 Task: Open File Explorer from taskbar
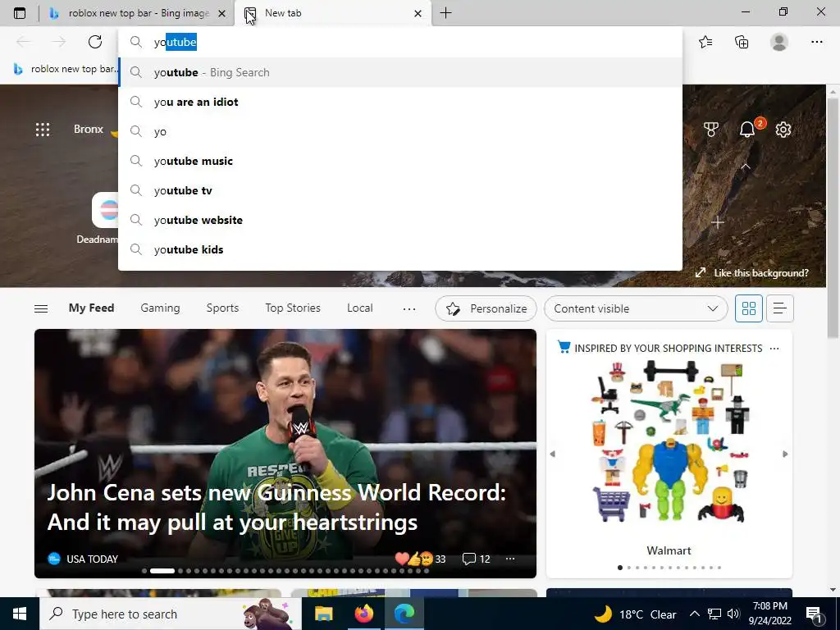pyautogui.click(x=323, y=614)
